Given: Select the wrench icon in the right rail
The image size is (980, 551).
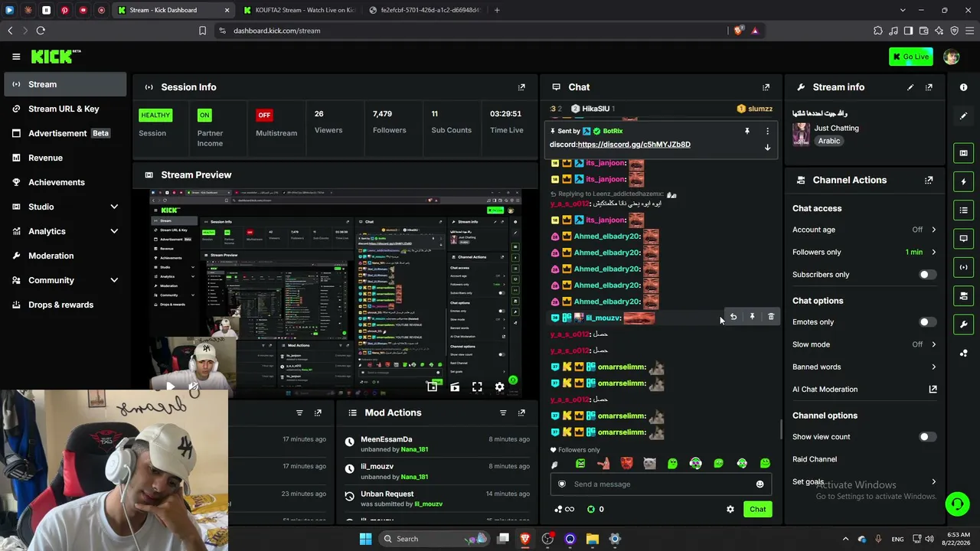Looking at the screenshot, I should [963, 324].
